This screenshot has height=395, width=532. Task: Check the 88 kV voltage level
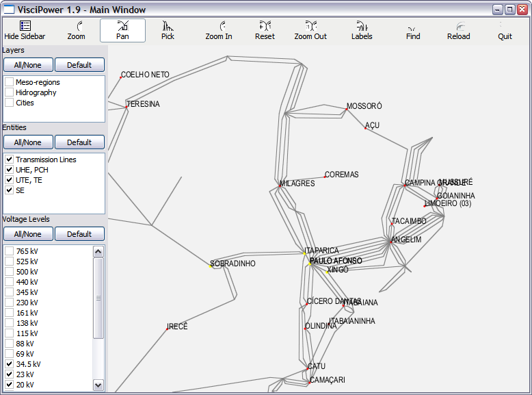pyautogui.click(x=10, y=344)
